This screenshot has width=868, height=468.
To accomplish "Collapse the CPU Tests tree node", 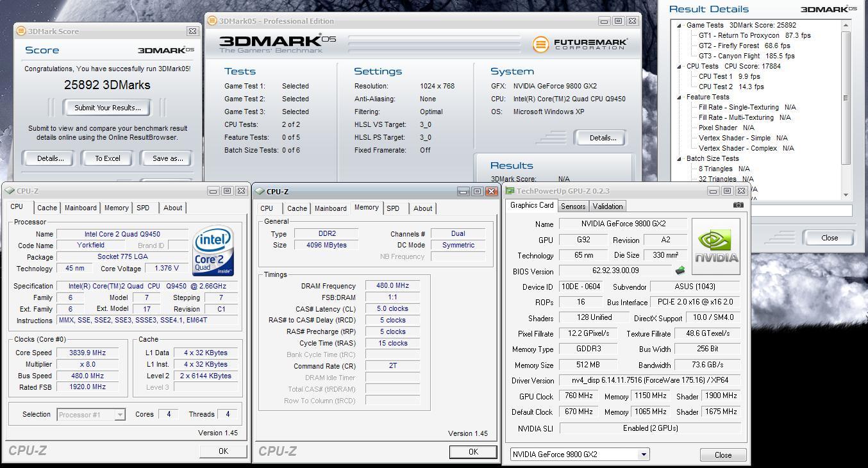I will (x=680, y=66).
